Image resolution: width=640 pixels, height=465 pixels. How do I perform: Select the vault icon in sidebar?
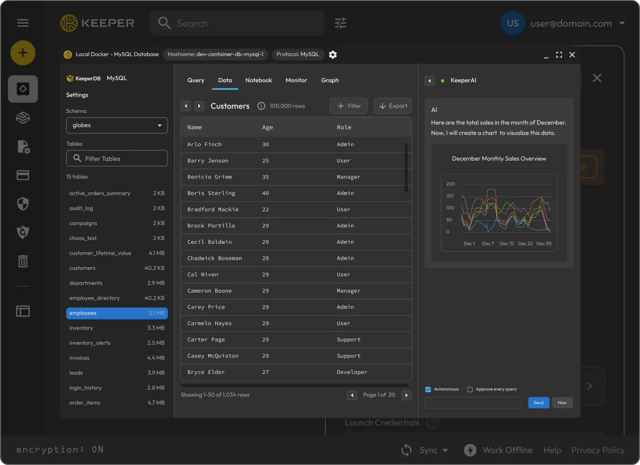tap(23, 89)
